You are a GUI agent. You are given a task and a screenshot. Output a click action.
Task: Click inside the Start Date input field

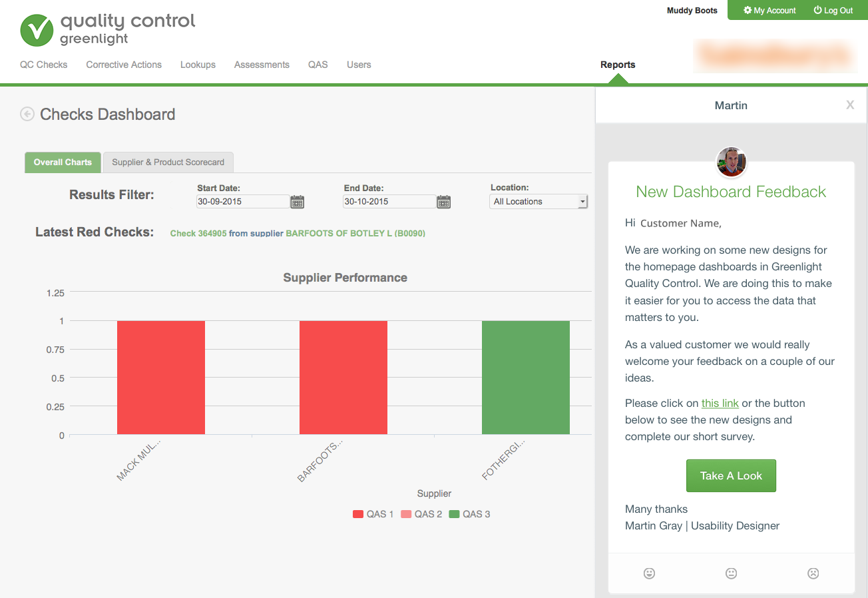click(243, 200)
